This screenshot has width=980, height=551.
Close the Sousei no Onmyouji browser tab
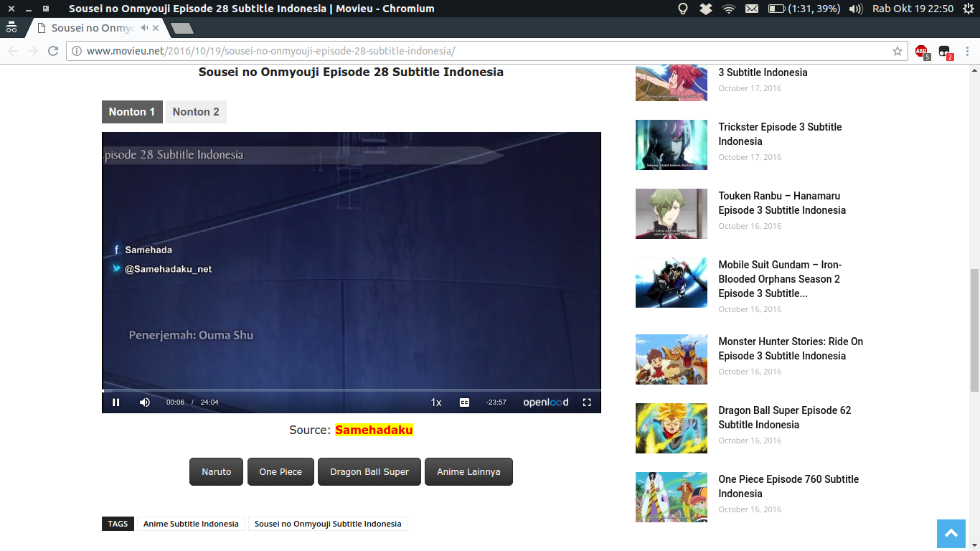[156, 28]
